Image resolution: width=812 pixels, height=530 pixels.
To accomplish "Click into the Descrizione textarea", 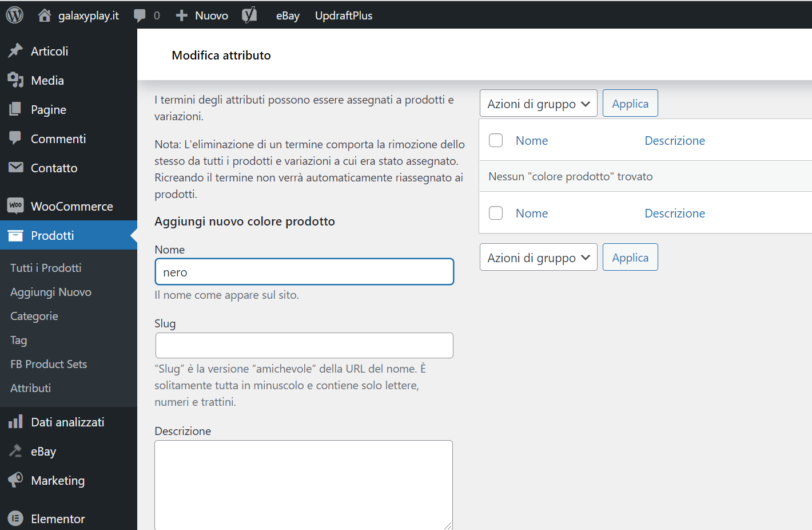I will point(304,484).
